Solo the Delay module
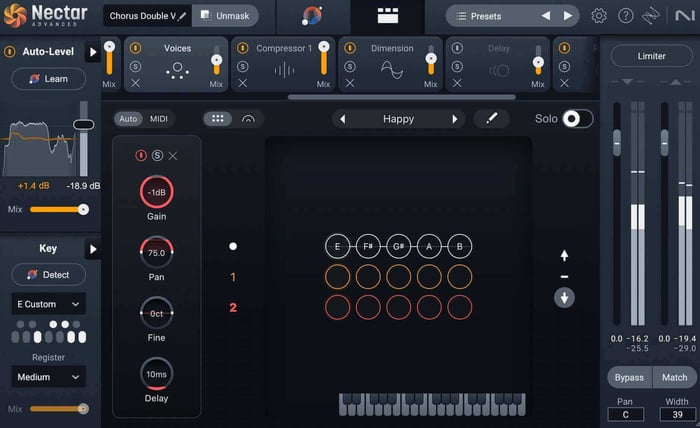The image size is (700, 428). point(457,66)
